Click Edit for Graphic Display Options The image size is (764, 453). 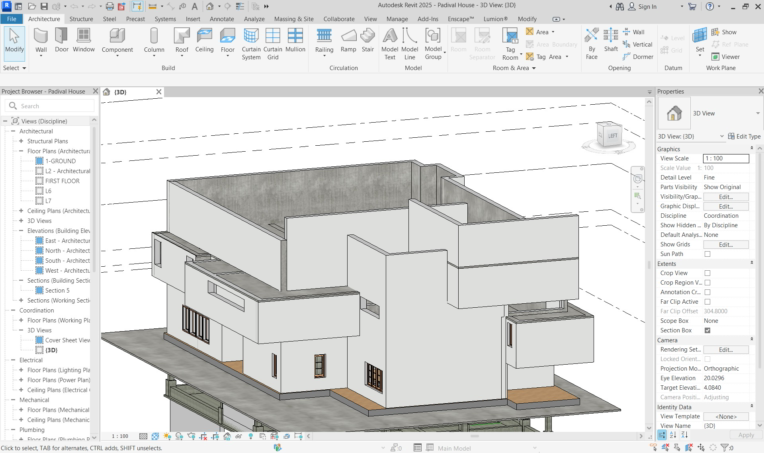click(x=726, y=206)
